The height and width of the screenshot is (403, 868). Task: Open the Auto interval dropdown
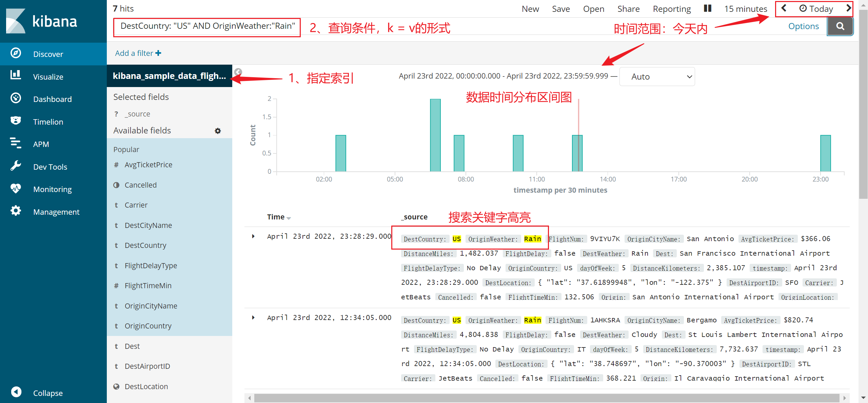(x=657, y=77)
